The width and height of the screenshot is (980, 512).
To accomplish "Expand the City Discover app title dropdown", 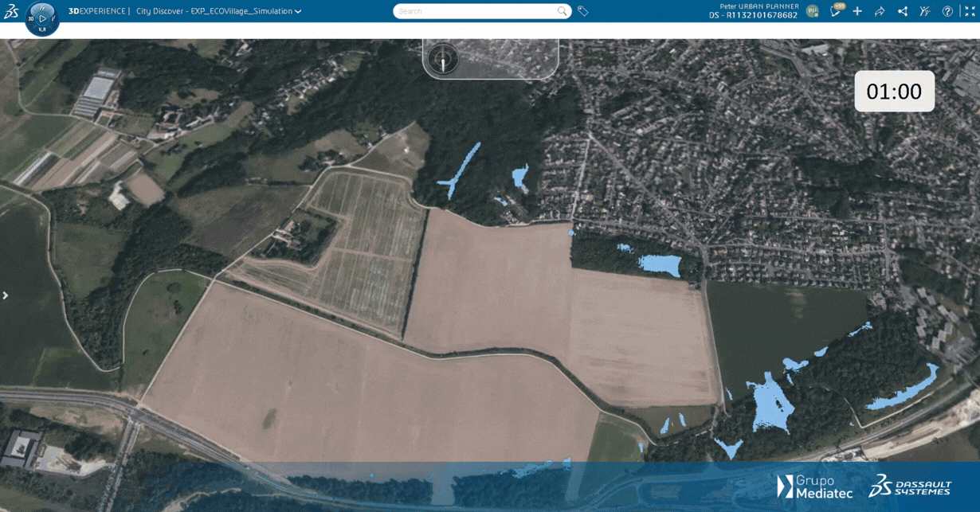I will pos(298,12).
